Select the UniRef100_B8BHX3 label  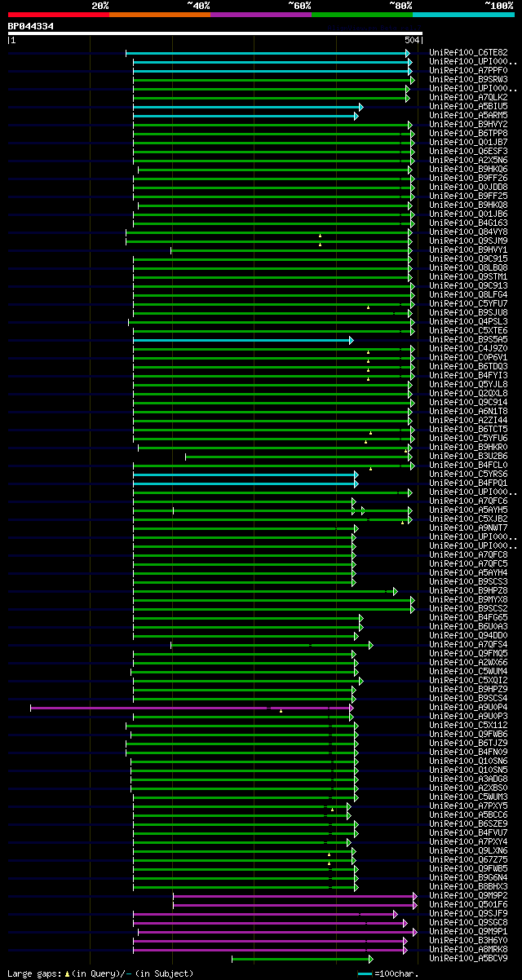[468, 887]
